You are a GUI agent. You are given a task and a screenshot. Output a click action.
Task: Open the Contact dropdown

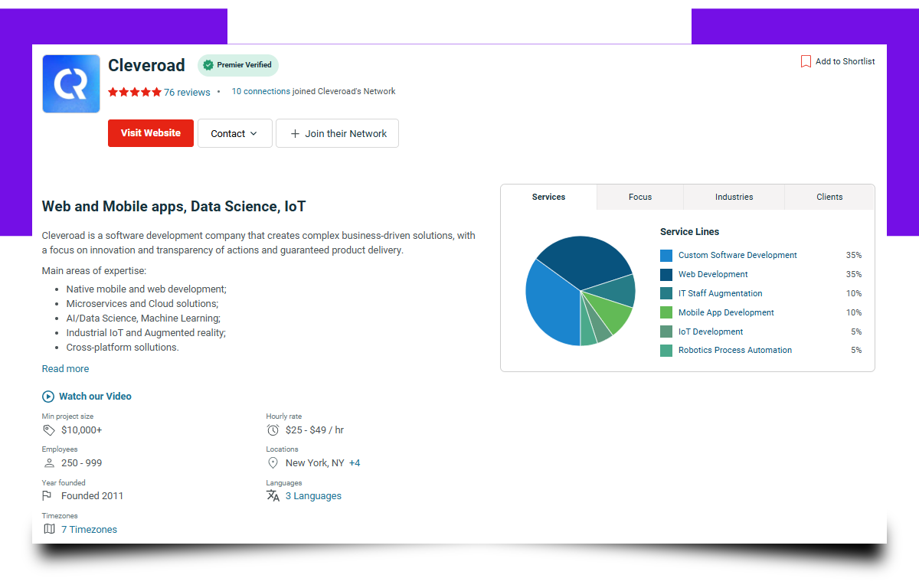[234, 133]
